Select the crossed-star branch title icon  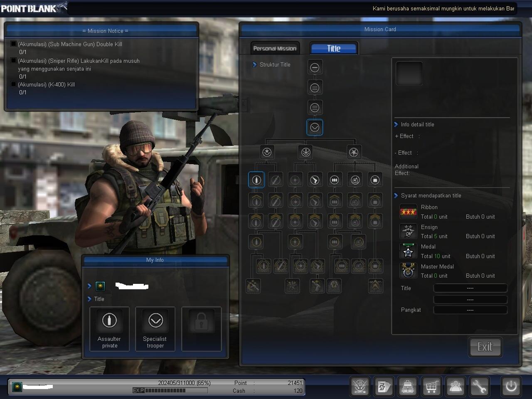[x=354, y=152]
